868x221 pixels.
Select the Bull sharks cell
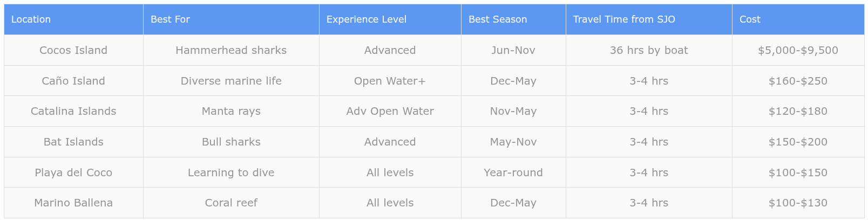(231, 142)
